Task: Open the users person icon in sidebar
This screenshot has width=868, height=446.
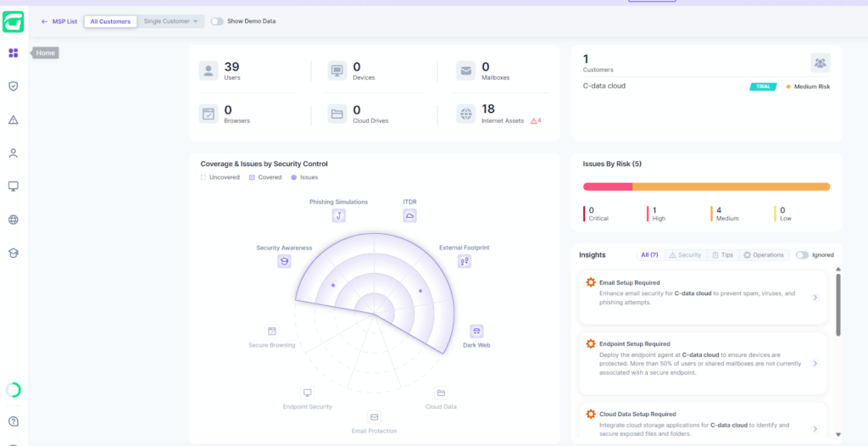Action: click(14, 153)
